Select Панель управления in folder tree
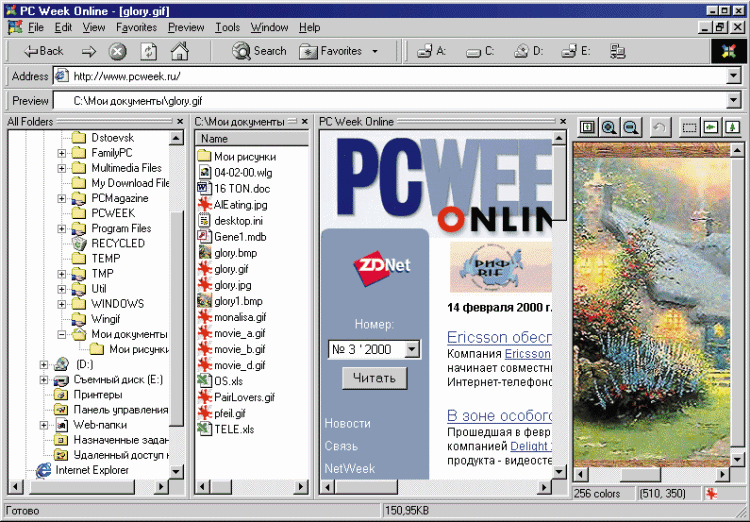Screen dimensions: 750x522 tap(121, 410)
